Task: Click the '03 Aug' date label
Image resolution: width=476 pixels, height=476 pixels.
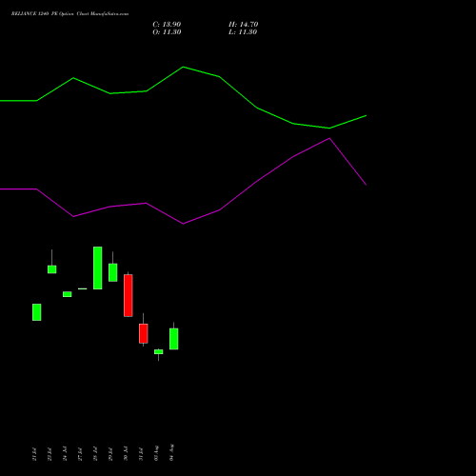Action: click(156, 453)
